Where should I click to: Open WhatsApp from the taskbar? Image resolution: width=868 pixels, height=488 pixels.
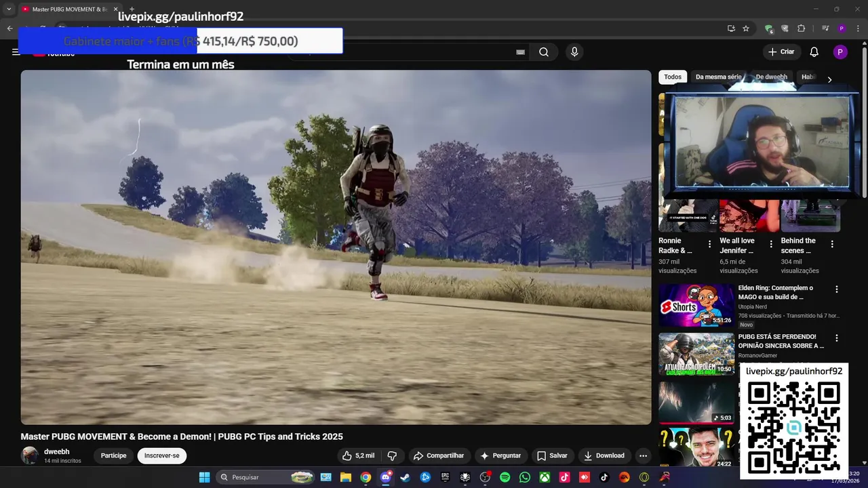click(525, 477)
